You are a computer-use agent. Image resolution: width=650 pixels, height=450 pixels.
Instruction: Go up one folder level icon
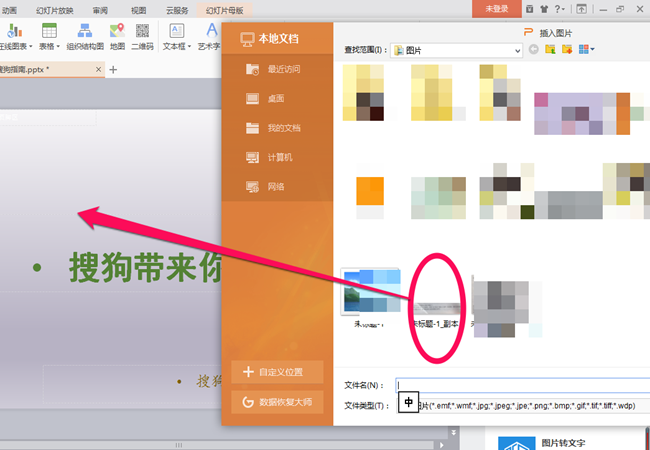pos(550,49)
